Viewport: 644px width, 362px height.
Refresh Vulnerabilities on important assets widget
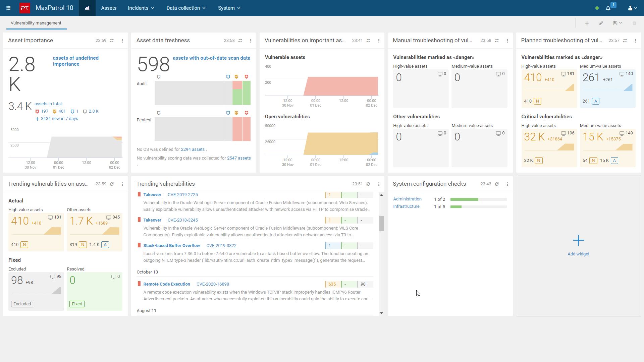(368, 41)
